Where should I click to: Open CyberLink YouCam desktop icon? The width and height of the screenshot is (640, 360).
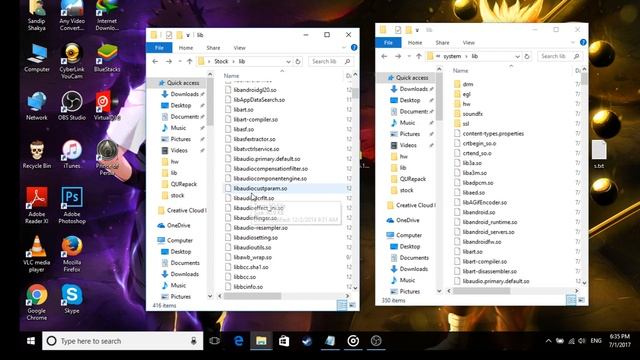(72, 61)
